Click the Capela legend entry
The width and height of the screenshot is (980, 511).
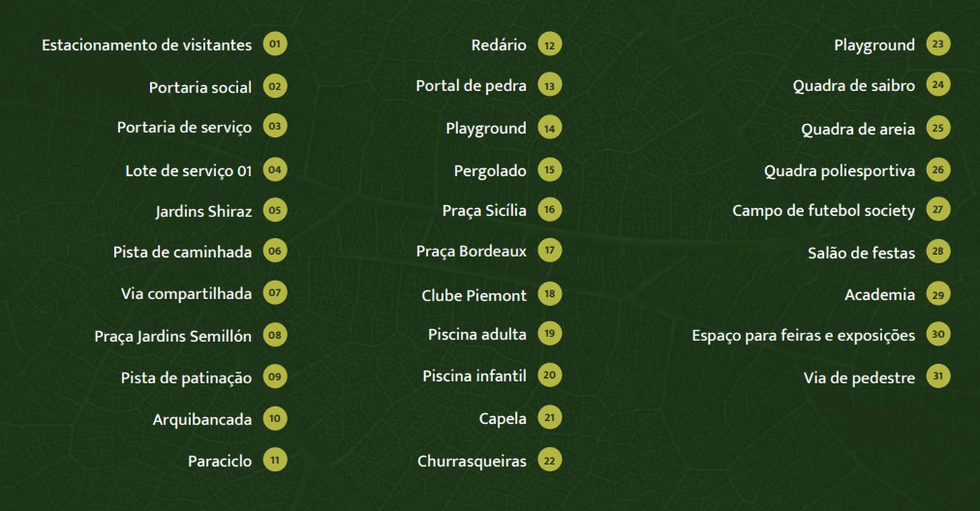click(503, 418)
